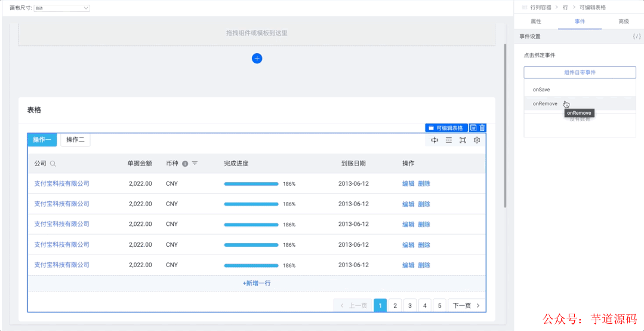The width and height of the screenshot is (644, 331).
Task: Copy the selected 可编辑表格 component
Action: click(x=473, y=128)
